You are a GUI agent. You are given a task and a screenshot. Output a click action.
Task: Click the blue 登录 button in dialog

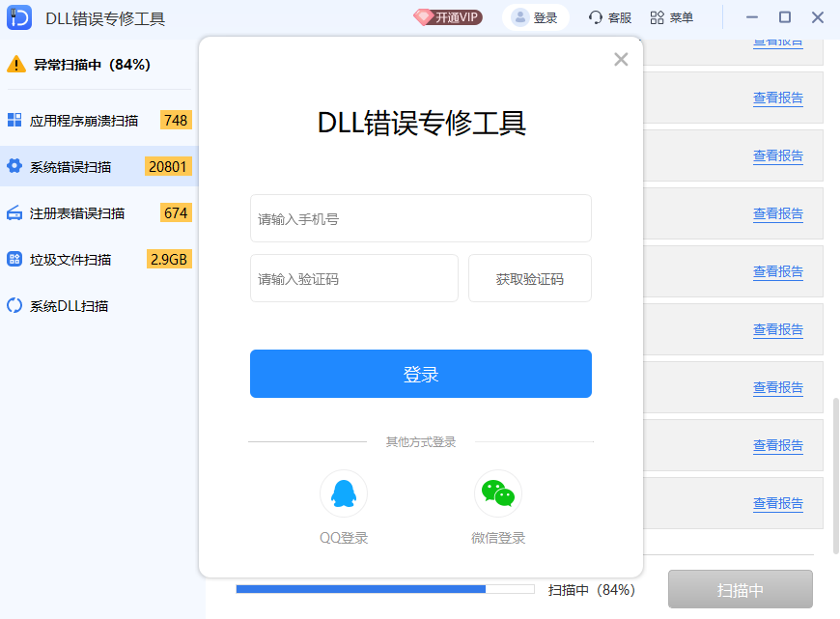pyautogui.click(x=421, y=374)
